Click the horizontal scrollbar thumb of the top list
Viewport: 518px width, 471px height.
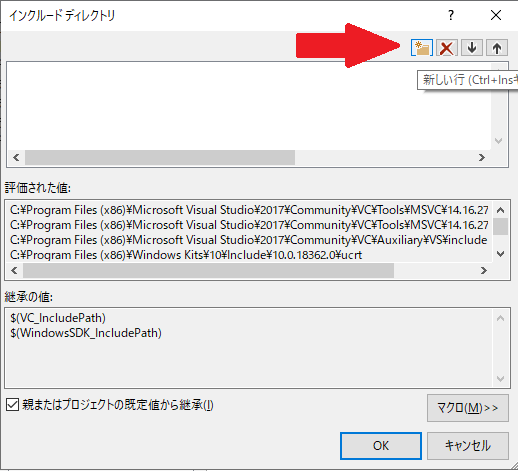[x=160, y=157]
